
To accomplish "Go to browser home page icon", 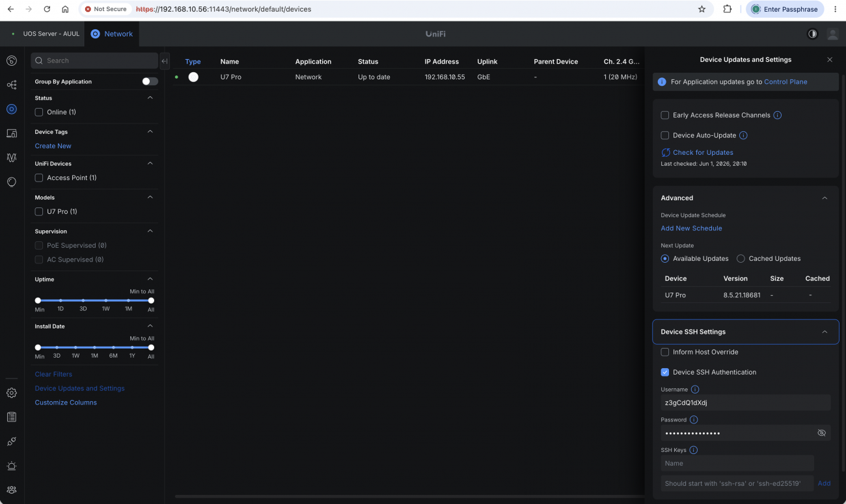I will 65,9.
